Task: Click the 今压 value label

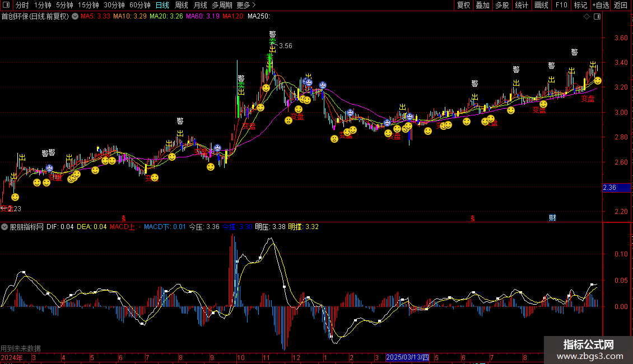Action: (204, 227)
